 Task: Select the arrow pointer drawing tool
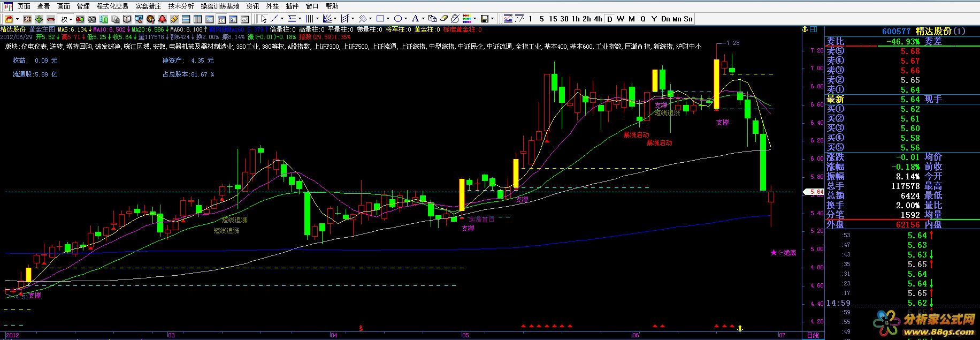(264, 19)
